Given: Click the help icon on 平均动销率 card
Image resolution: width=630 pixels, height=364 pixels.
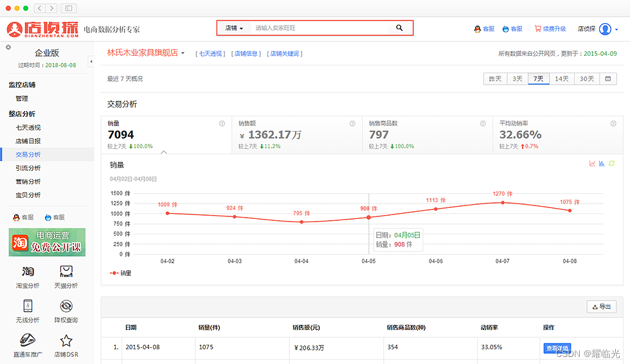Looking at the screenshot, I should coord(613,124).
